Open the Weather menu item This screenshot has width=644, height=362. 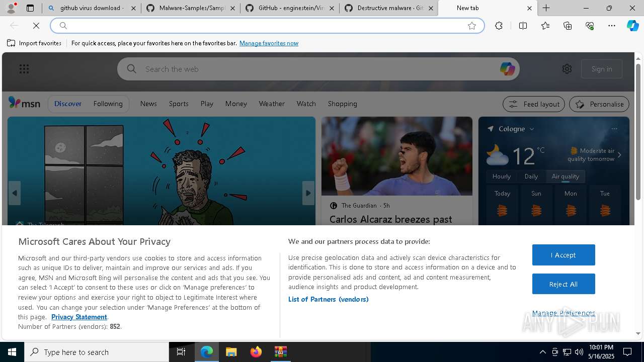coord(272,104)
